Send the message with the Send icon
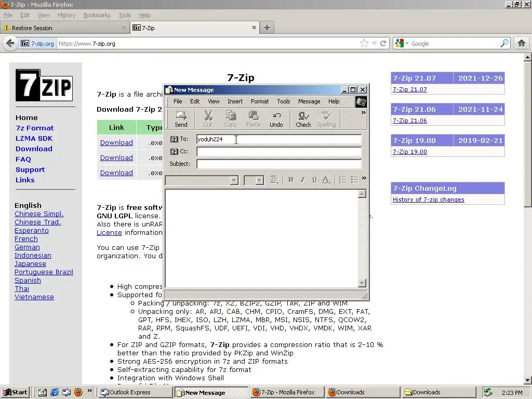Viewport: 532px width, 399px height. pyautogui.click(x=181, y=119)
